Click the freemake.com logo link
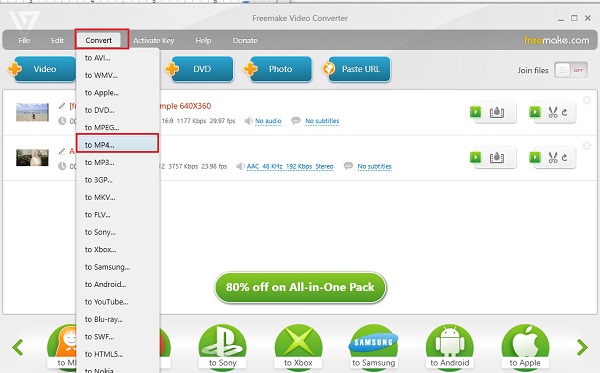Screen dimensions: 600x373 (556, 40)
